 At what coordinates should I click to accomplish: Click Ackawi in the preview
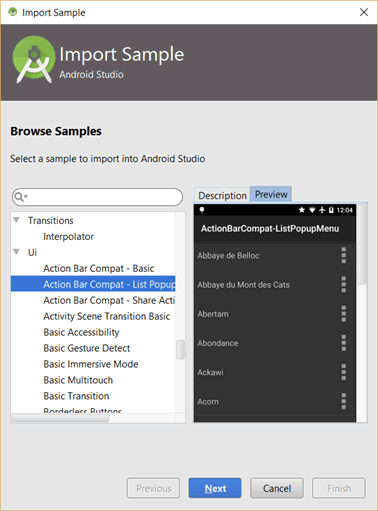click(x=210, y=372)
